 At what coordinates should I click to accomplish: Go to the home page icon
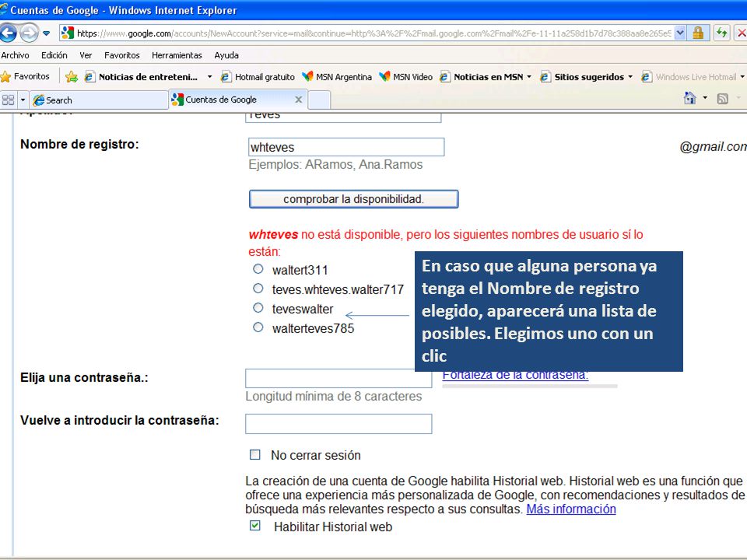(x=690, y=98)
